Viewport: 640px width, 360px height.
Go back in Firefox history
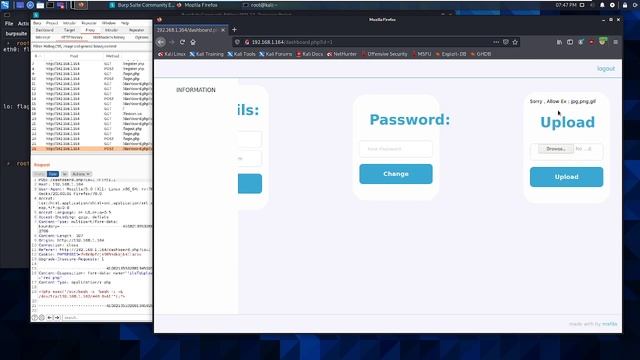point(161,42)
